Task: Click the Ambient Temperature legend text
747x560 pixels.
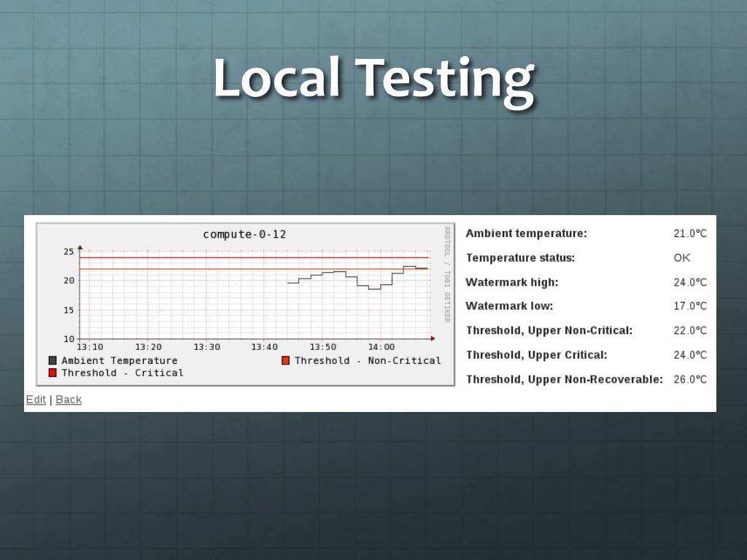Action: (x=120, y=361)
